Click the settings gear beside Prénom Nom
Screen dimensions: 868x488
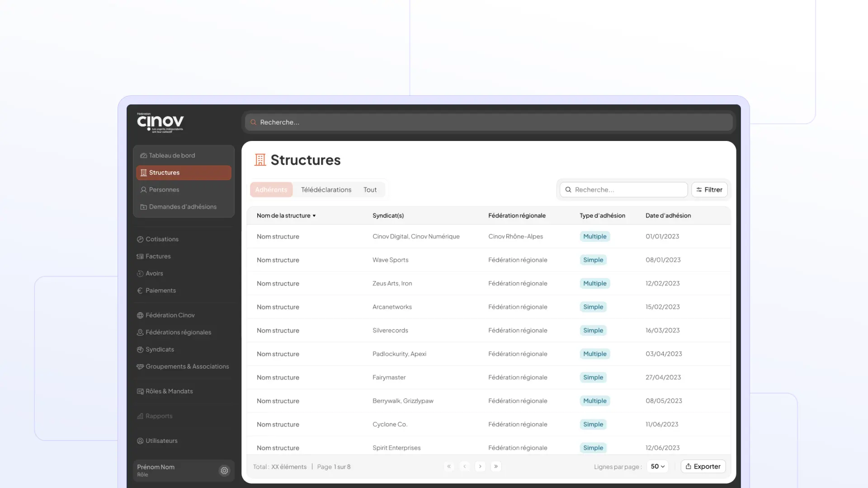point(224,471)
